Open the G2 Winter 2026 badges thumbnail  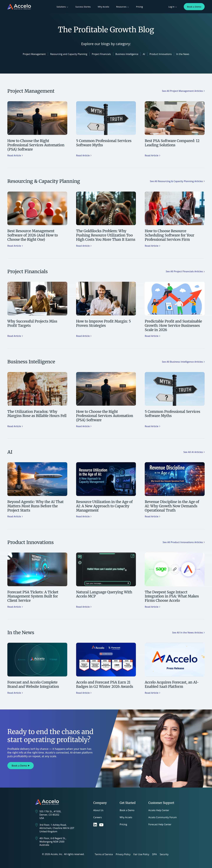pyautogui.click(x=106, y=659)
